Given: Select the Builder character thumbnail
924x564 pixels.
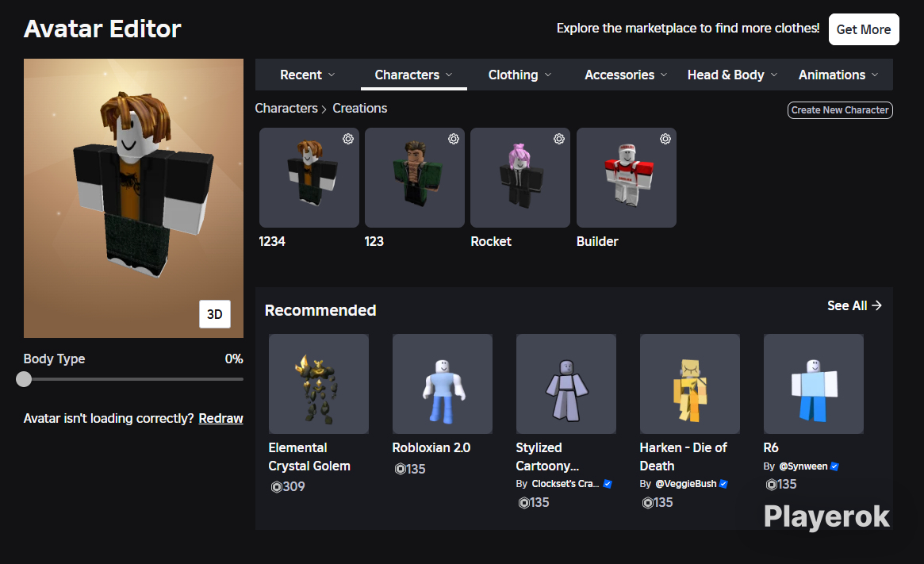Looking at the screenshot, I should pyautogui.click(x=626, y=178).
